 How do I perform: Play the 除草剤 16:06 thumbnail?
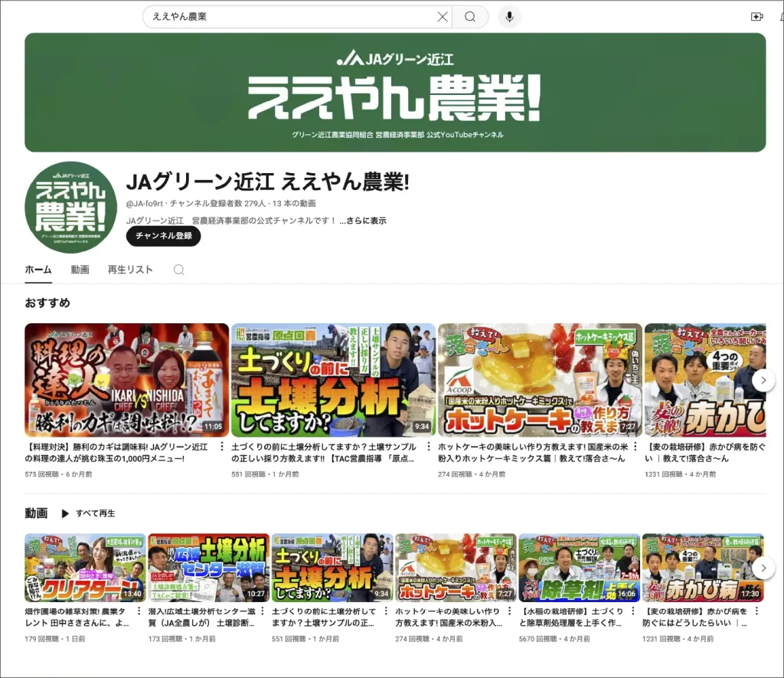pos(580,568)
